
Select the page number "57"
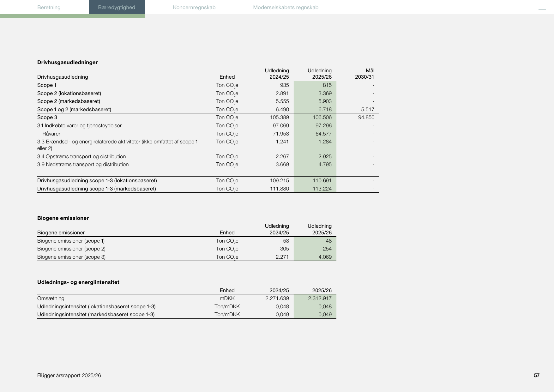point(537,375)
